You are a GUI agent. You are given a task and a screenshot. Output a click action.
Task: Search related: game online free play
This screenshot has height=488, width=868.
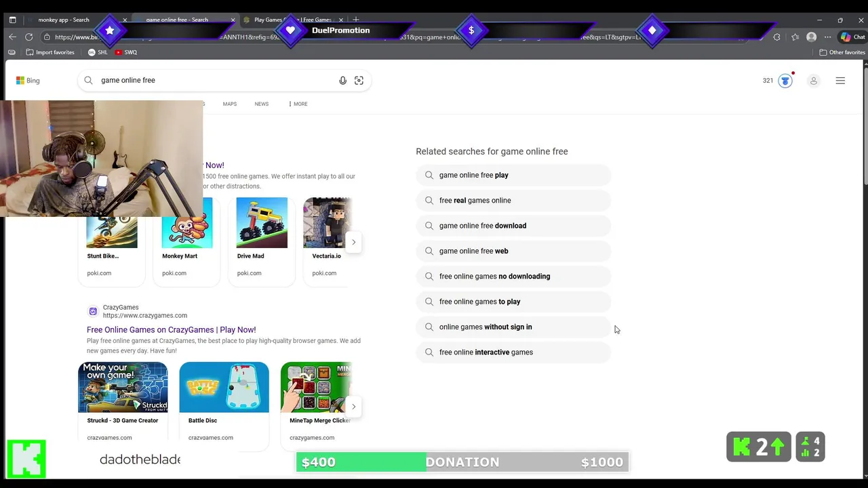(513, 175)
